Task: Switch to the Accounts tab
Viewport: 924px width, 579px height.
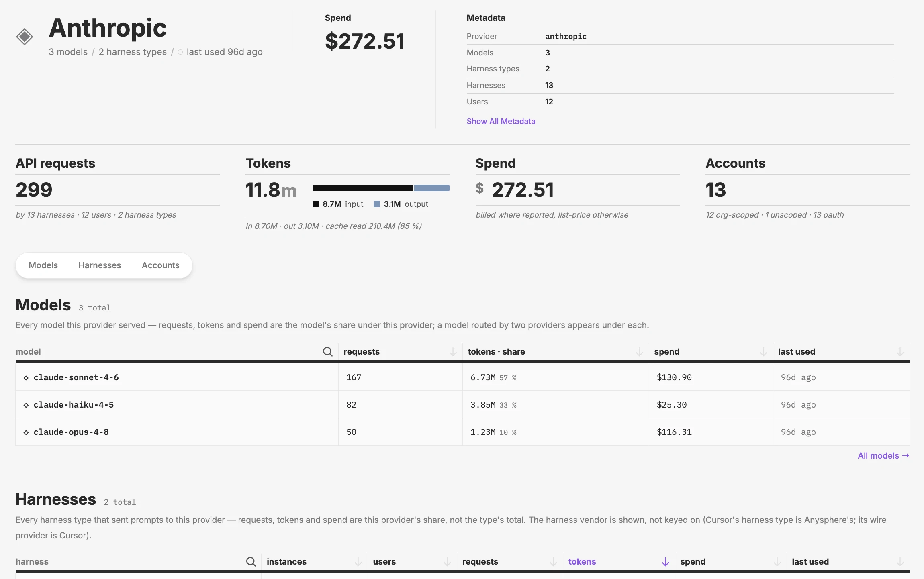Action: (x=161, y=265)
